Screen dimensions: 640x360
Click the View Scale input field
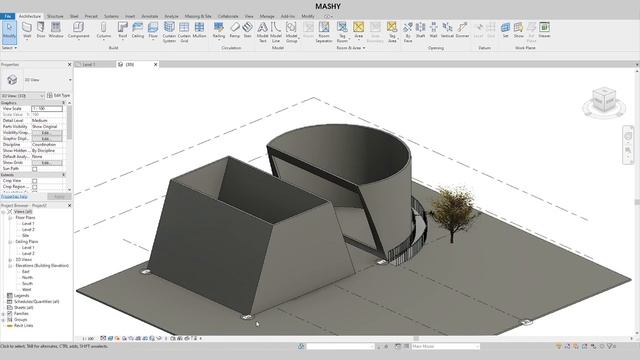pos(47,109)
